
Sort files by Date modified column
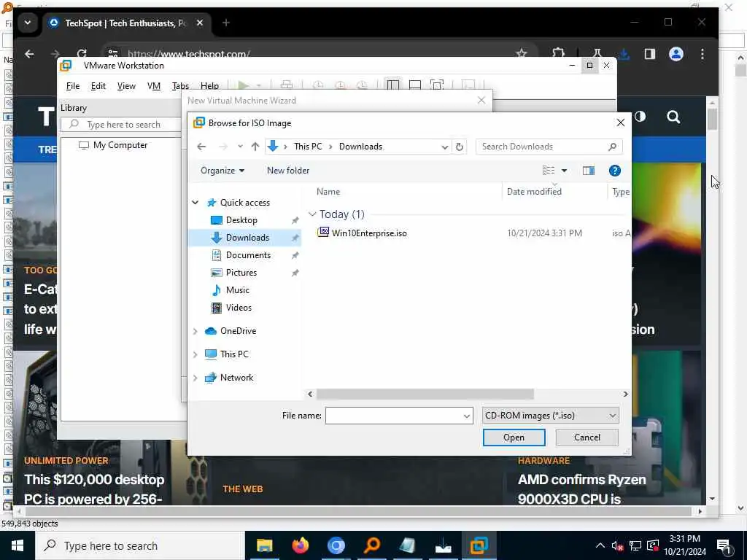pyautogui.click(x=534, y=192)
